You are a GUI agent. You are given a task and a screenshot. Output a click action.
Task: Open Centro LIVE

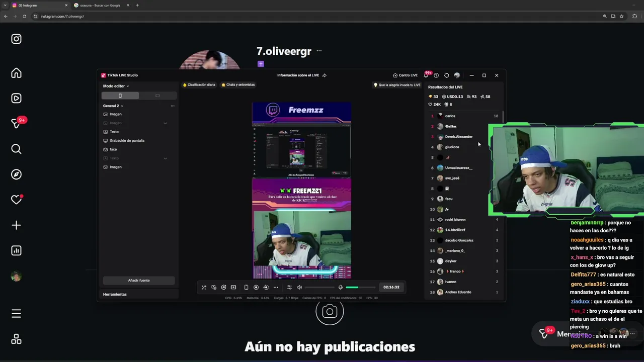(406, 75)
